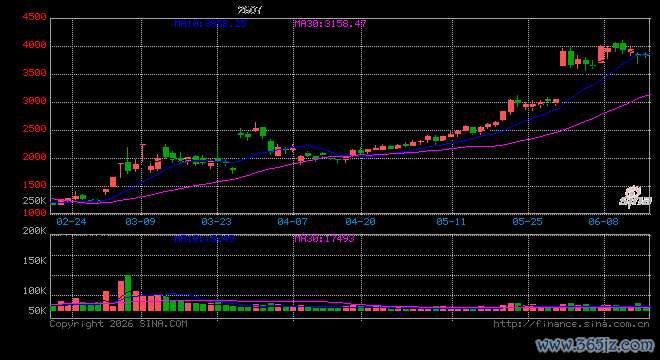Select the 4500 price axis label

point(35,17)
